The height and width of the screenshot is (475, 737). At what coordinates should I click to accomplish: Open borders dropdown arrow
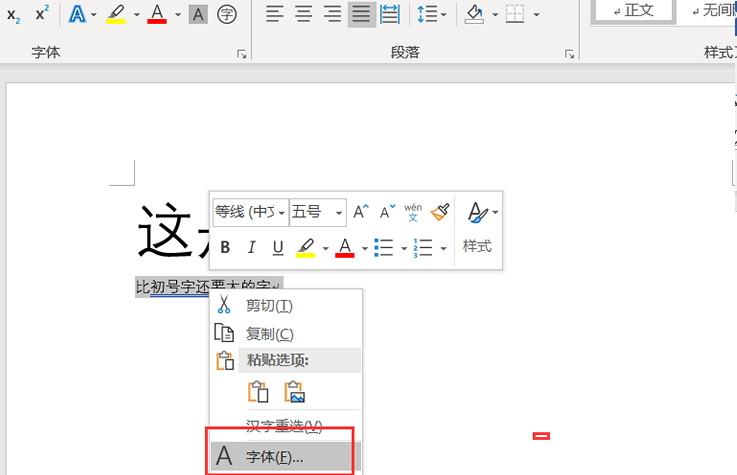536,15
